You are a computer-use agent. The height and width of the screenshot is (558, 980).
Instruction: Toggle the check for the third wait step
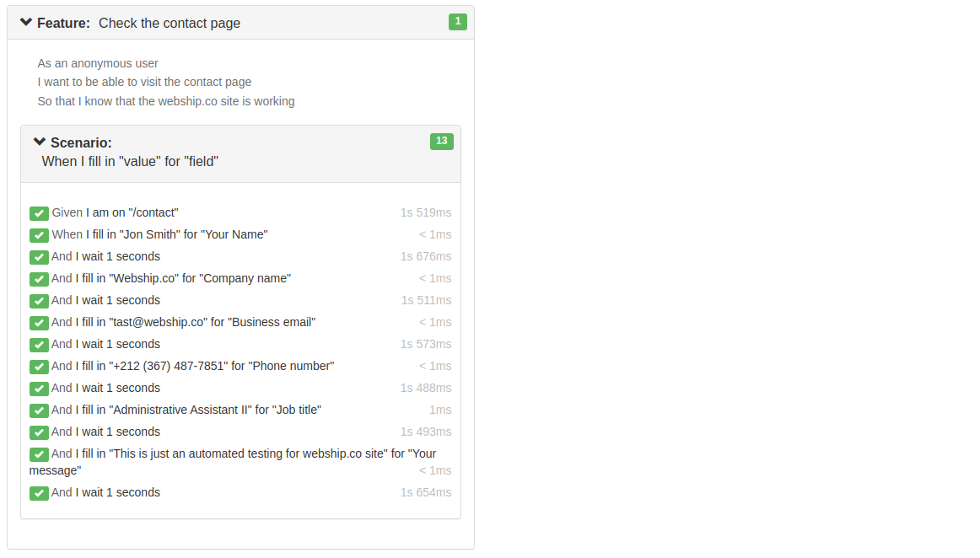click(39, 344)
